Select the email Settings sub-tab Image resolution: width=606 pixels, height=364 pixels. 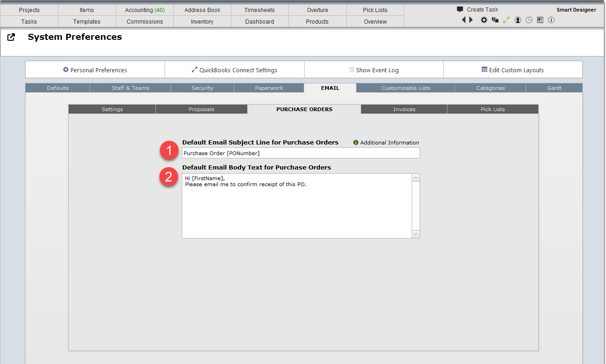[112, 109]
